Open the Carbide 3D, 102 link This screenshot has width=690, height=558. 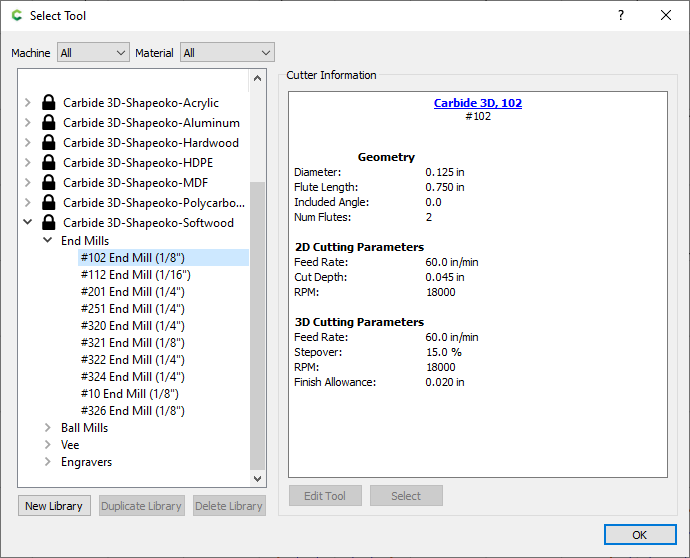pos(478,103)
